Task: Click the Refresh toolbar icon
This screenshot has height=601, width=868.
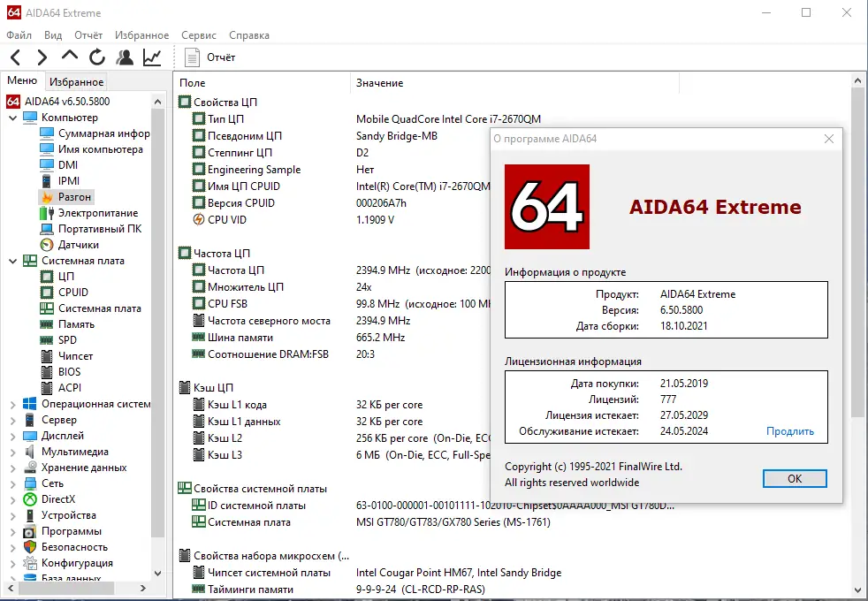Action: coord(97,57)
